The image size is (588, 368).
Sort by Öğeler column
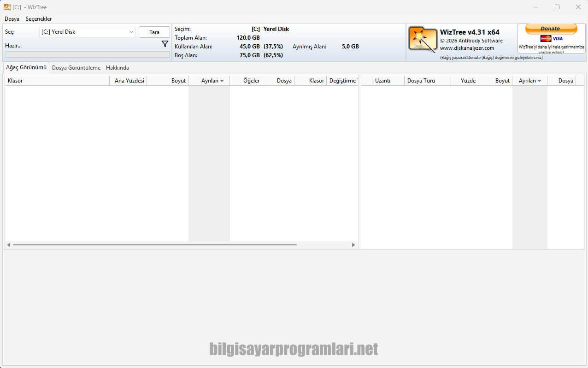coord(246,81)
